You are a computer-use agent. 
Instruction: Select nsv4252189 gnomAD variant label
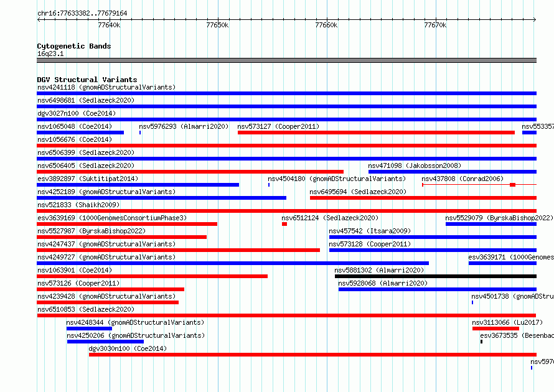(x=106, y=192)
